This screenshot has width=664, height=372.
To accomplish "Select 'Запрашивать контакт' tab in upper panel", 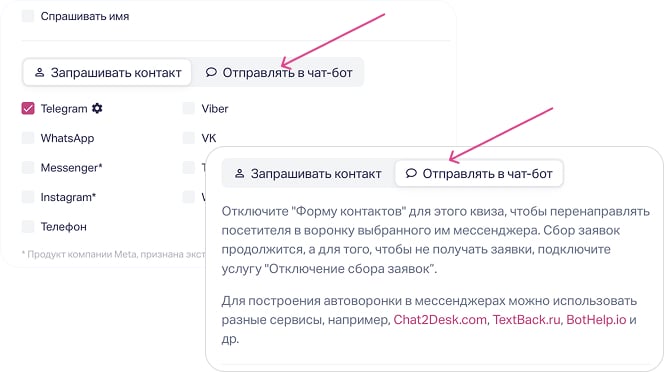I will [x=107, y=72].
